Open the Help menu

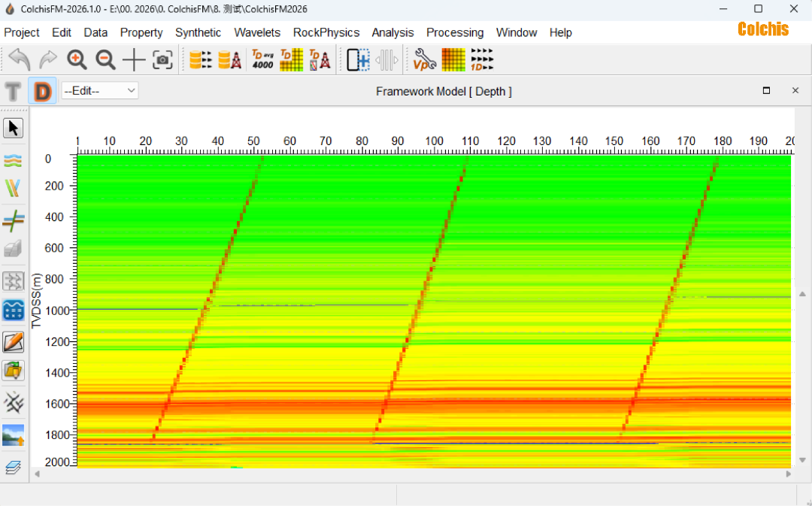click(561, 32)
